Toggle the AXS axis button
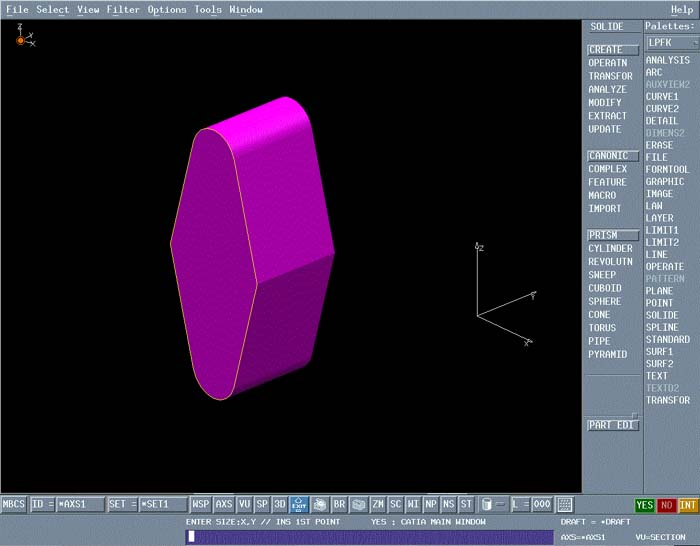 (x=224, y=504)
